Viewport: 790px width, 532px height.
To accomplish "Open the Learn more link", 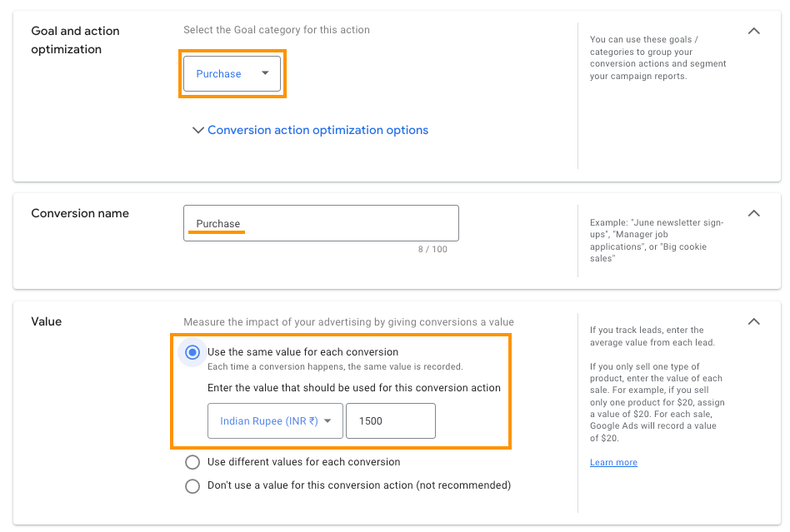I will point(613,462).
